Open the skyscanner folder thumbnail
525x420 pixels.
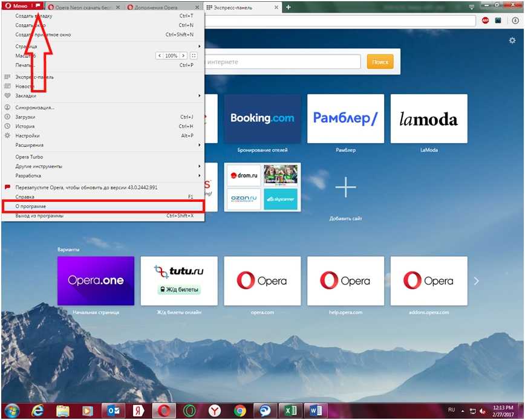[x=281, y=199]
